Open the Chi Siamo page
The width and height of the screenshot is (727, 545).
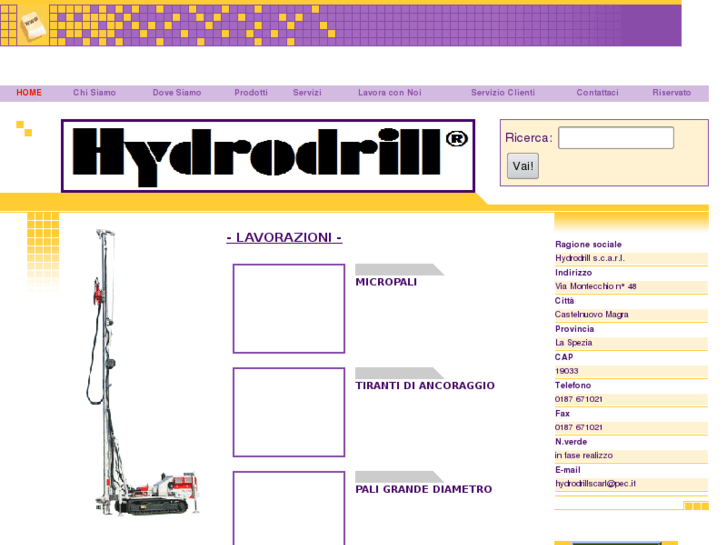click(95, 93)
